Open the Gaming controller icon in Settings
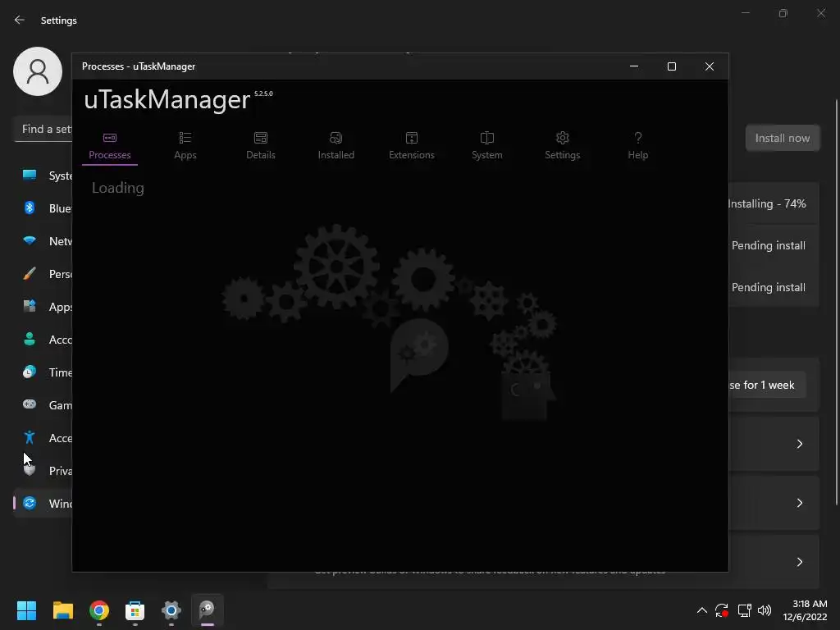840x630 pixels. click(x=30, y=404)
